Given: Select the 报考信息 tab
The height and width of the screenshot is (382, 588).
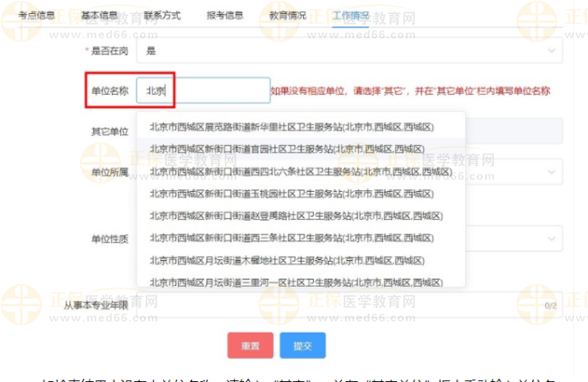Looking at the screenshot, I should 224,16.
